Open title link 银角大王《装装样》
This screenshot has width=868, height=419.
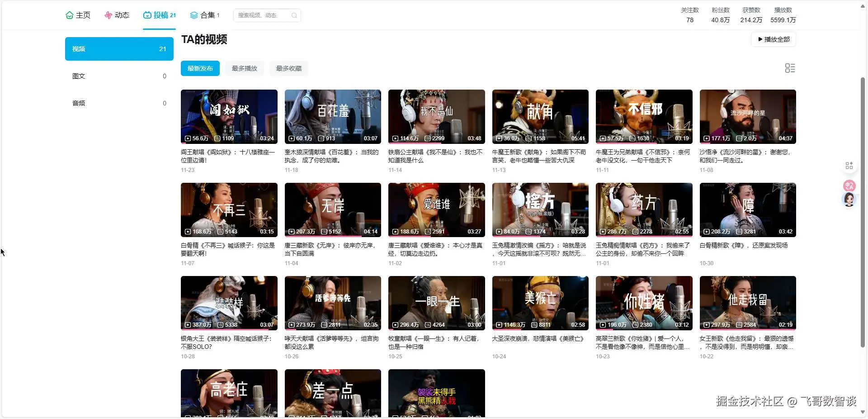click(226, 343)
